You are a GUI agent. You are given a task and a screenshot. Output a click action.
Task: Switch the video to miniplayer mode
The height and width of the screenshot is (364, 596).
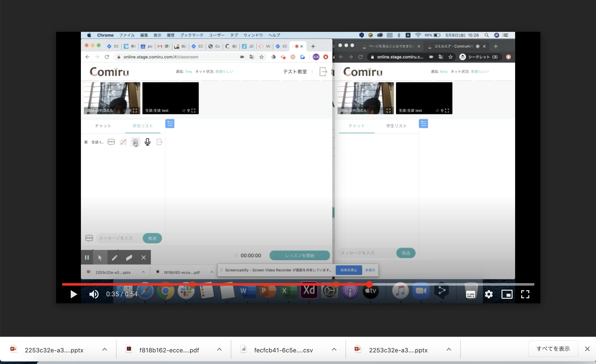click(507, 294)
